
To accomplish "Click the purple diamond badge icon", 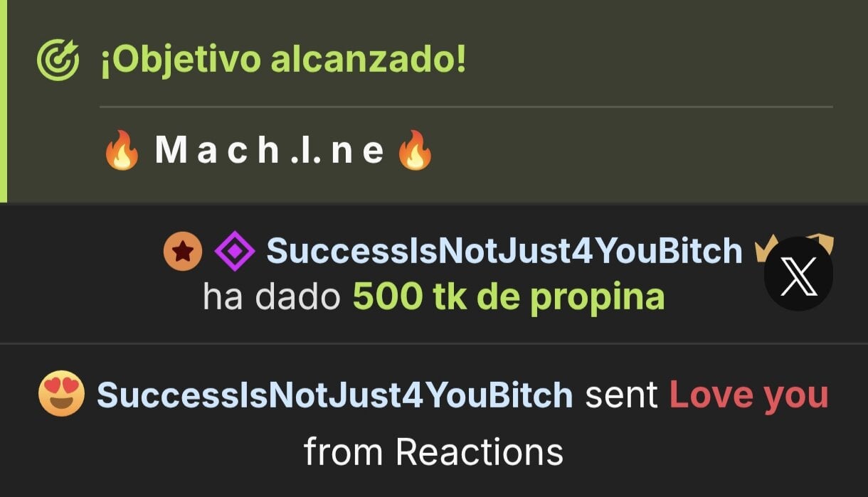I will [x=235, y=252].
